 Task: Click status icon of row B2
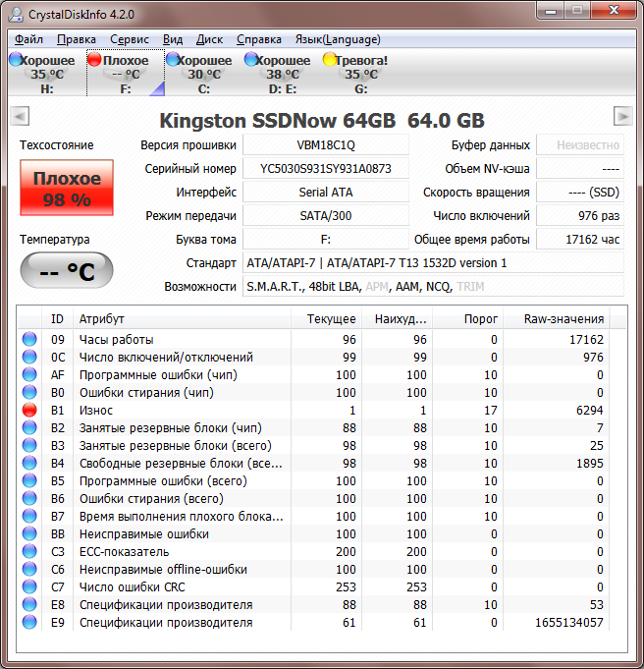click(x=29, y=427)
